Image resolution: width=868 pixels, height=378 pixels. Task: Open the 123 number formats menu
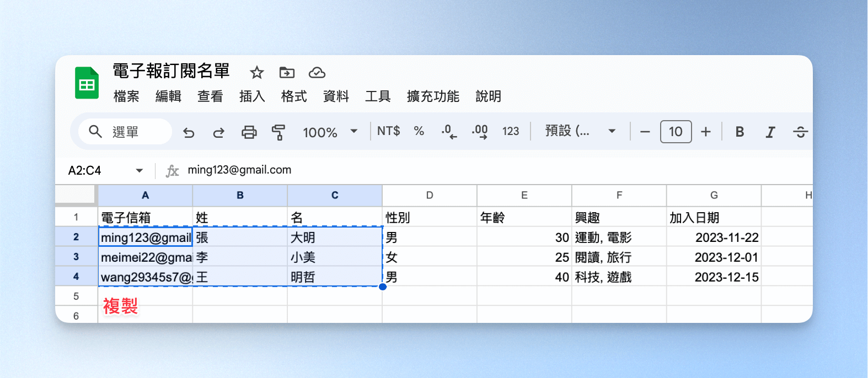511,131
